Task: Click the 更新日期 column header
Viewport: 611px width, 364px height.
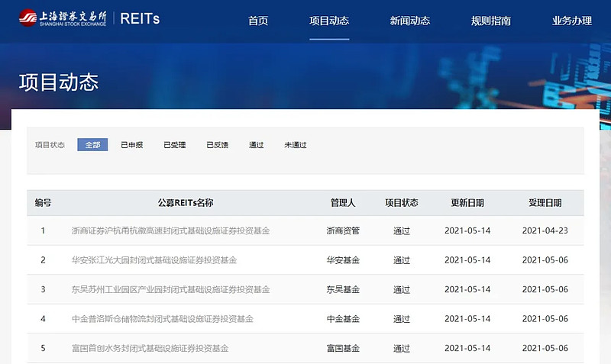Action: (x=467, y=203)
